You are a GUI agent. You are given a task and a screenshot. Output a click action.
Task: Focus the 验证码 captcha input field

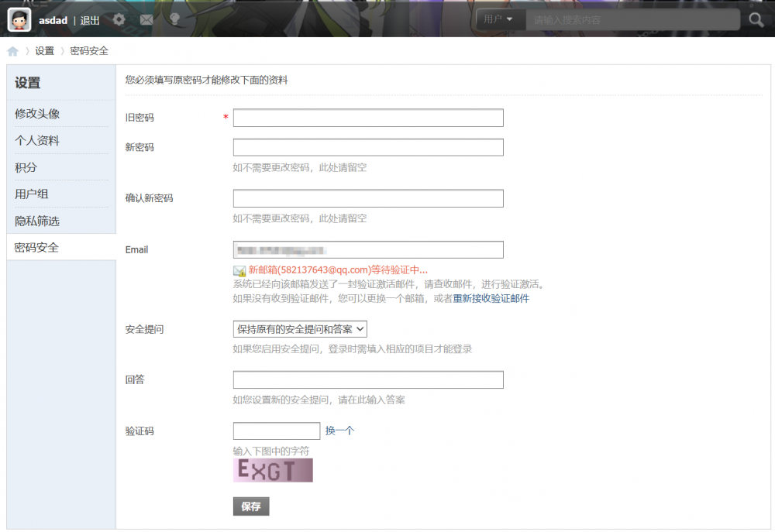tap(277, 431)
